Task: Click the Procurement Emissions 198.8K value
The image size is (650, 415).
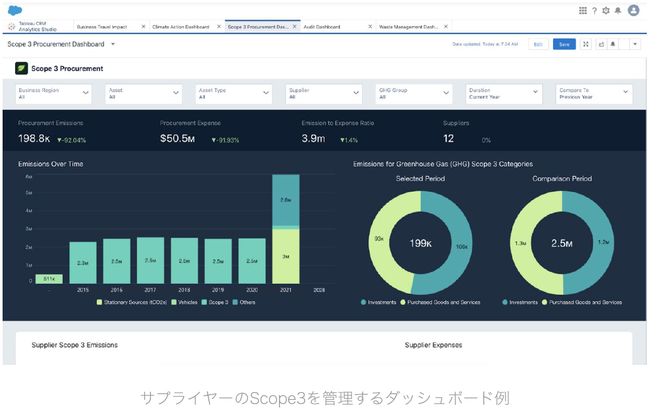Action: tap(34, 138)
